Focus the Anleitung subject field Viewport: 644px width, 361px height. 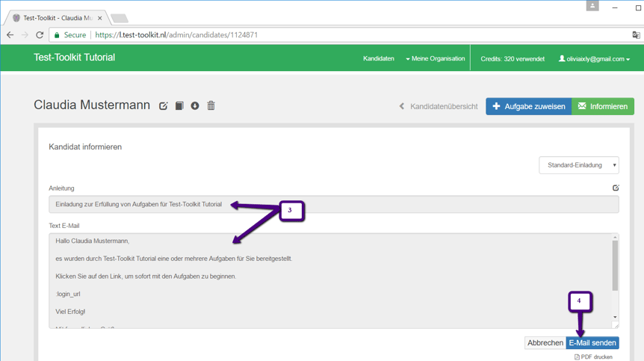[x=333, y=204]
